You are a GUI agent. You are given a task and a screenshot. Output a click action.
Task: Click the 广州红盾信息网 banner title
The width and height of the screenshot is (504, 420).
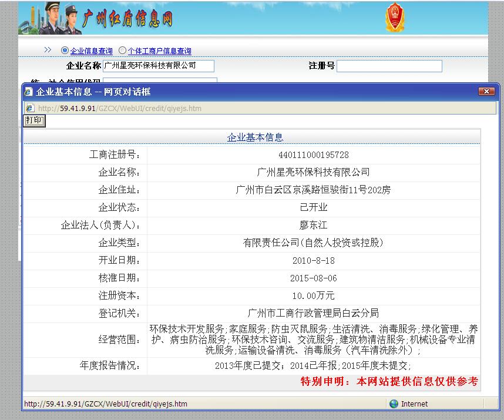point(127,19)
